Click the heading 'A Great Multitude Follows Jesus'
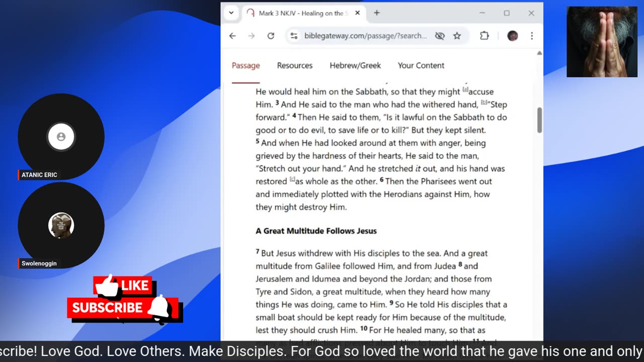Image resolution: width=644 pixels, height=362 pixels. [x=316, y=231]
